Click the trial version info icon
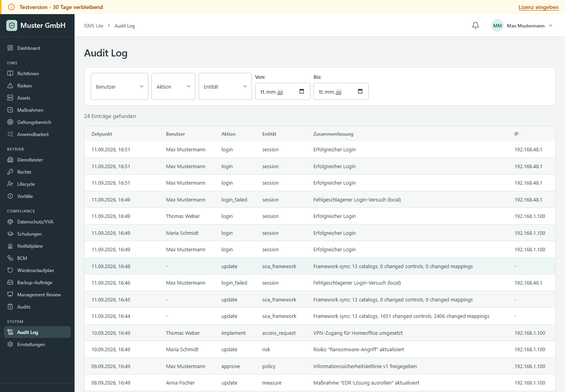This screenshot has height=392, width=565. coord(11,7)
